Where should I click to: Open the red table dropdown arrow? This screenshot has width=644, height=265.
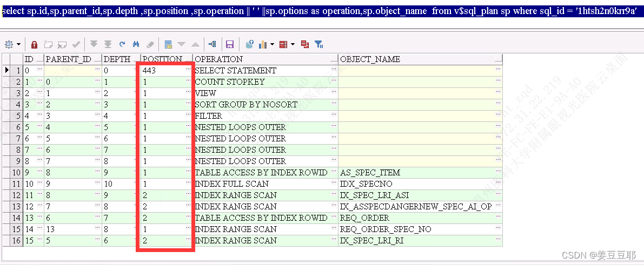pos(293,44)
